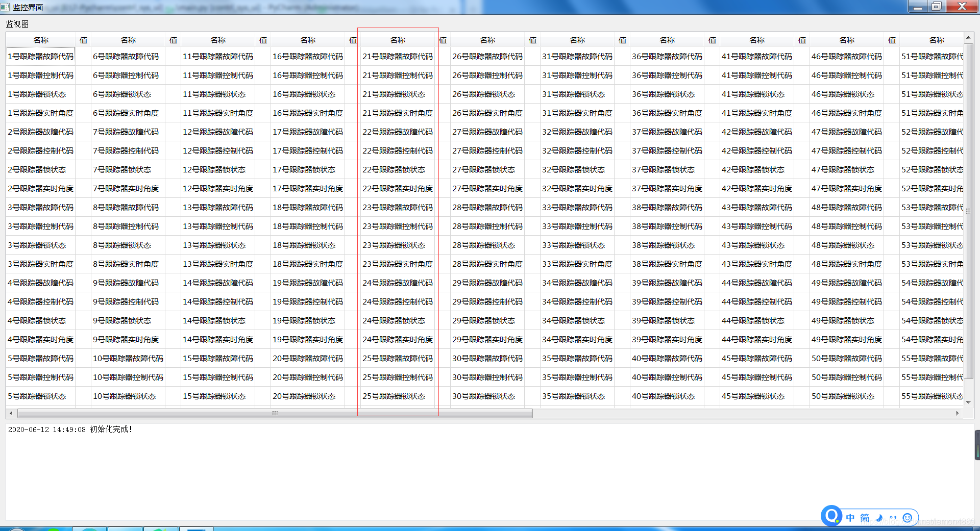Screen dimensions: 980x531
Task: Select cell 21号跟踪器故障代码
Action: [x=398, y=57]
